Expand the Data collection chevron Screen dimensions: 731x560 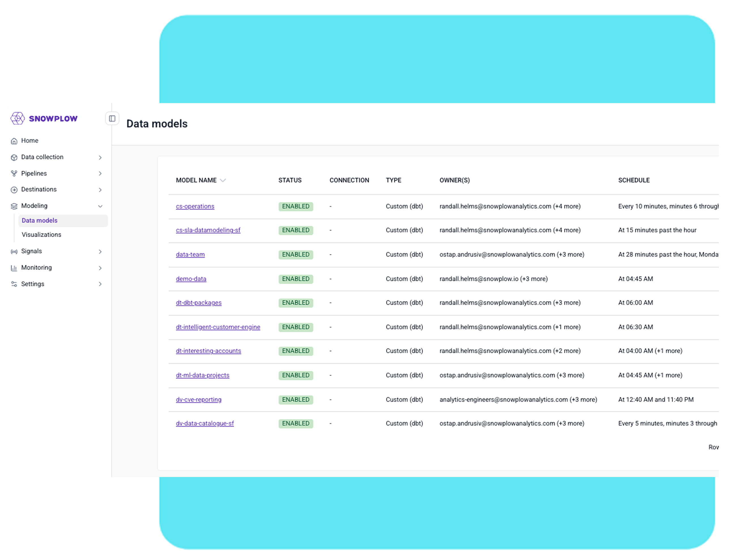coord(100,157)
